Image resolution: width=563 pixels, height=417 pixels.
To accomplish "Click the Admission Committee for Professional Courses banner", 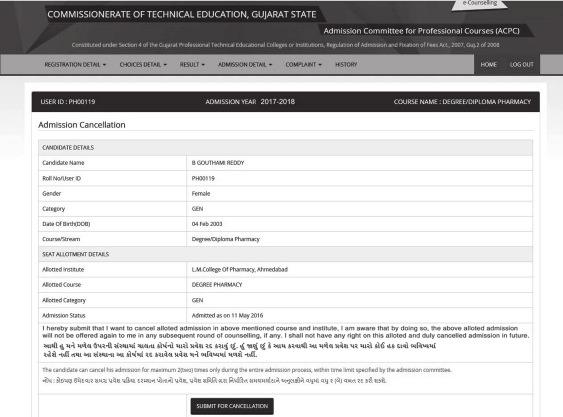I will [x=422, y=31].
